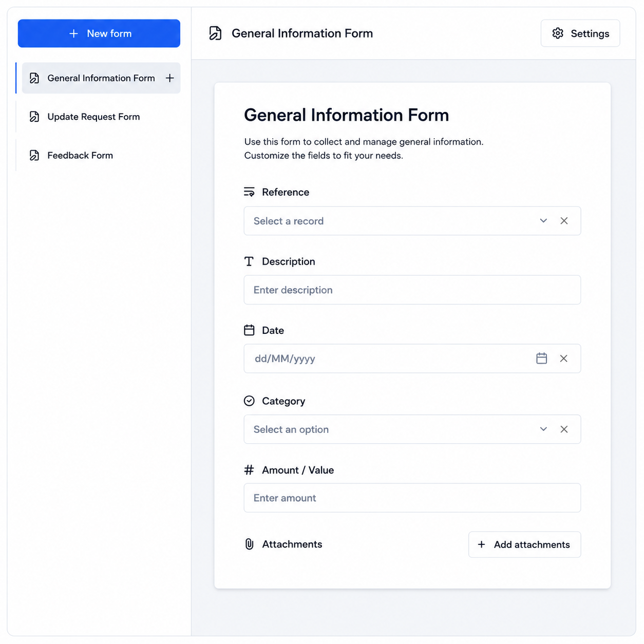
Task: Click the form icon next to Update Request Form
Action: pyautogui.click(x=34, y=117)
